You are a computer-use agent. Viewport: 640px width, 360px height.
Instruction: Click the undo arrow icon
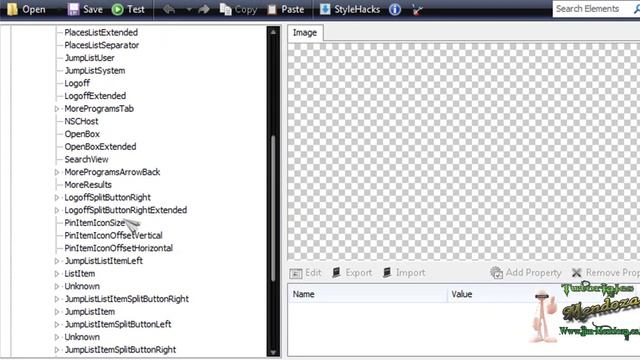(169, 9)
